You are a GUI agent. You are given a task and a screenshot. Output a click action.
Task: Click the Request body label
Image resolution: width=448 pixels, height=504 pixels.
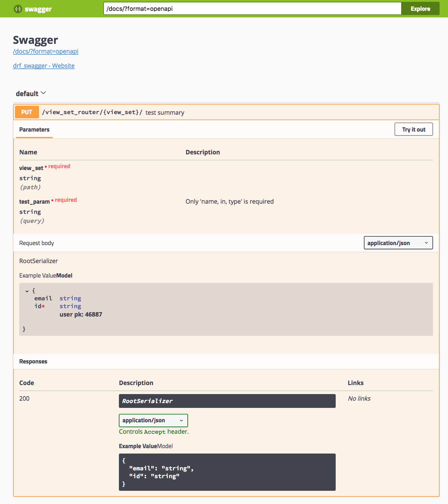[37, 243]
